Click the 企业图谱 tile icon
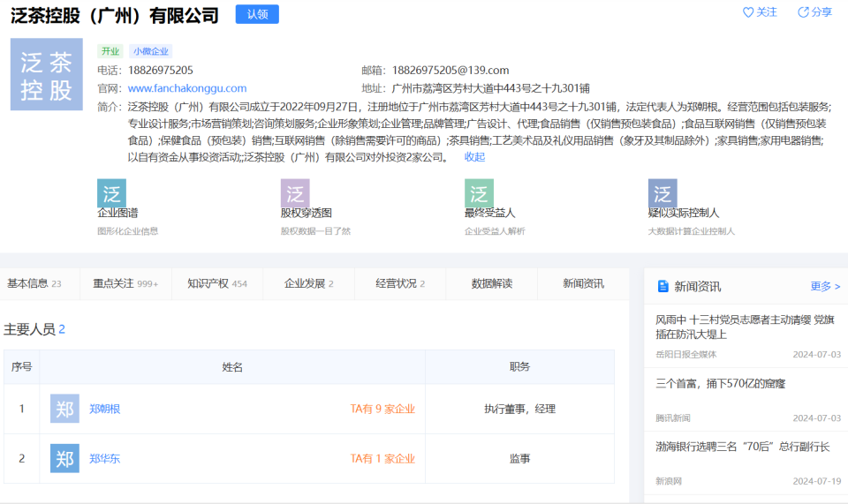 pyautogui.click(x=111, y=192)
